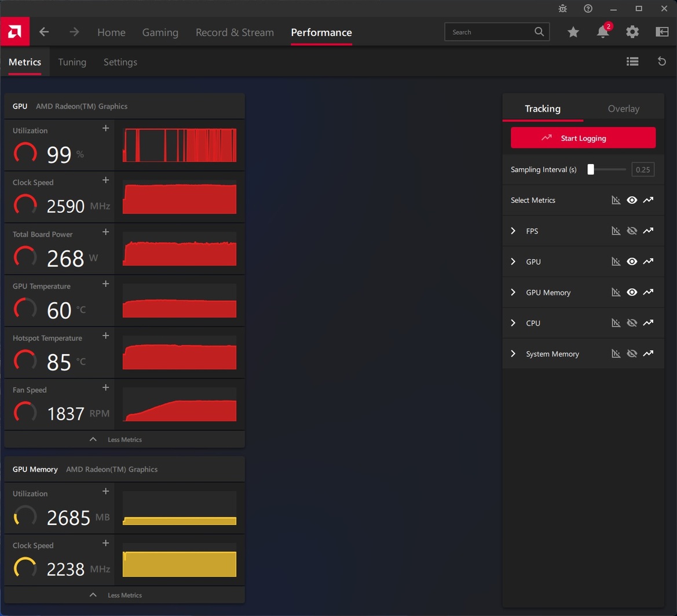Click the Hotspot Temperature history graph
The height and width of the screenshot is (616, 677).
[179, 352]
